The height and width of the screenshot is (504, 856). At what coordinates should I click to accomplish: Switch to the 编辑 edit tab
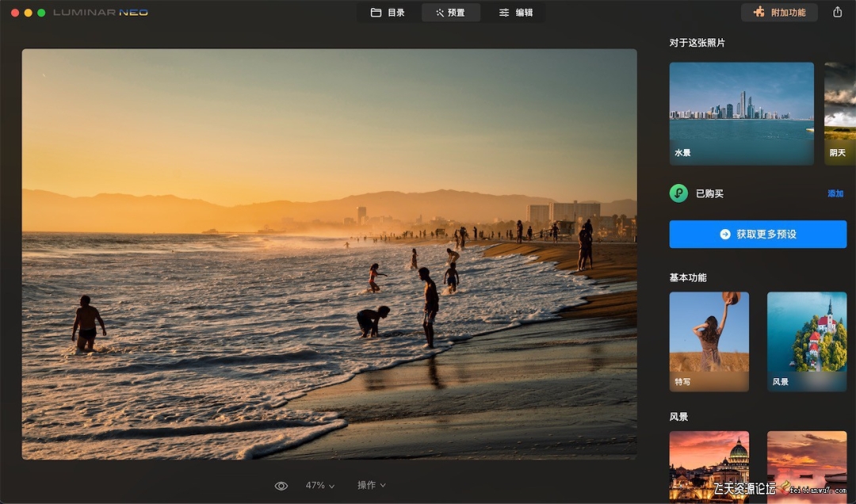(516, 13)
